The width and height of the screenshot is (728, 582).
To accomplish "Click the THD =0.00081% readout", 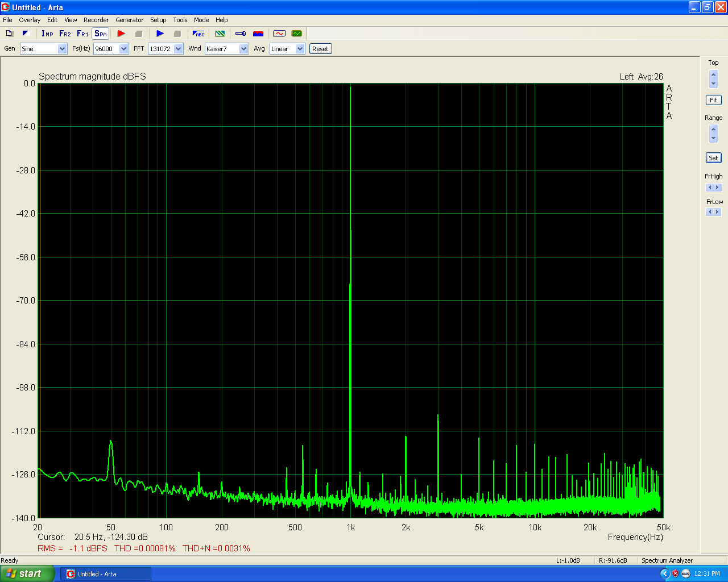I will tap(145, 548).
